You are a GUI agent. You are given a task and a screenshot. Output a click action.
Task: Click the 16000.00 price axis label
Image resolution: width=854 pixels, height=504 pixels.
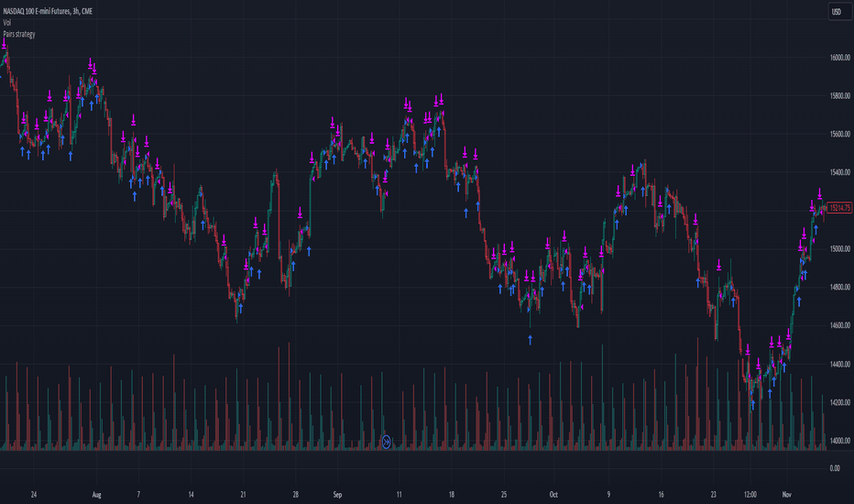coord(840,58)
